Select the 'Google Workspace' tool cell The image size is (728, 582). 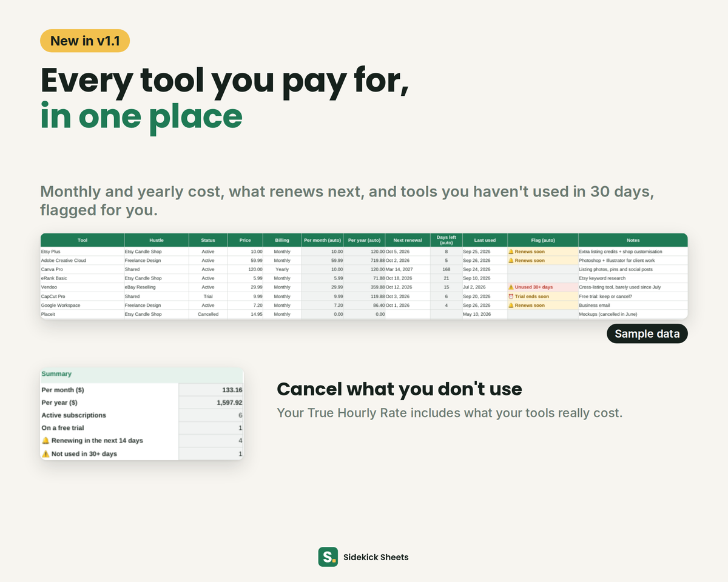(x=83, y=306)
